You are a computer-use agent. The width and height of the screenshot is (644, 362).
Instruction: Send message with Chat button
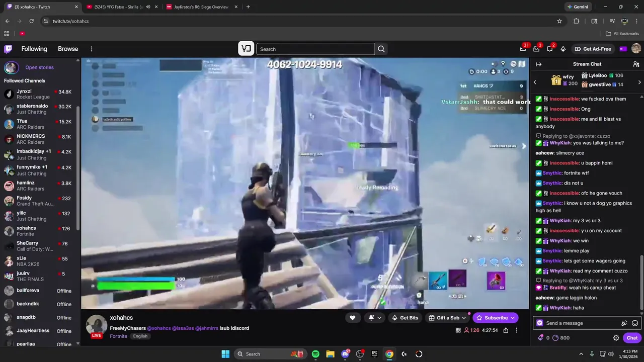point(632,338)
